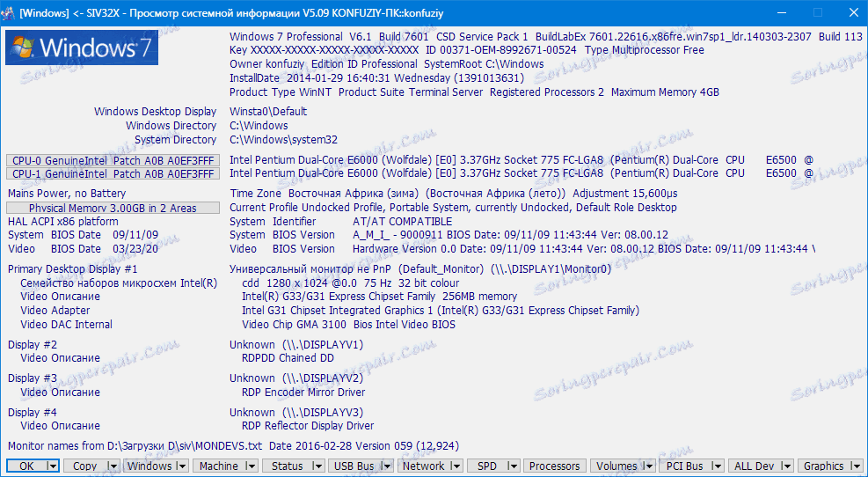Click the 'Video Chip GMA 3100' line
Viewport: 868px width, 477px height.
point(348,325)
